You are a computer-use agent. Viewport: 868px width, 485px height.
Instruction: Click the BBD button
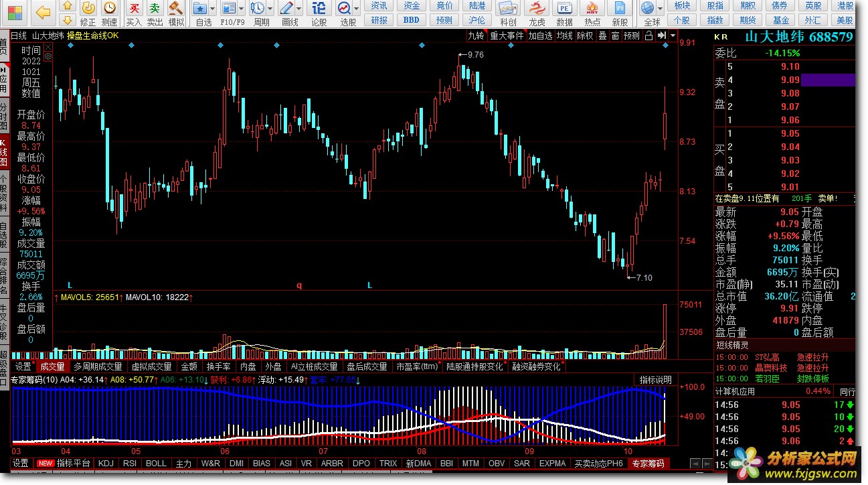tap(412, 20)
